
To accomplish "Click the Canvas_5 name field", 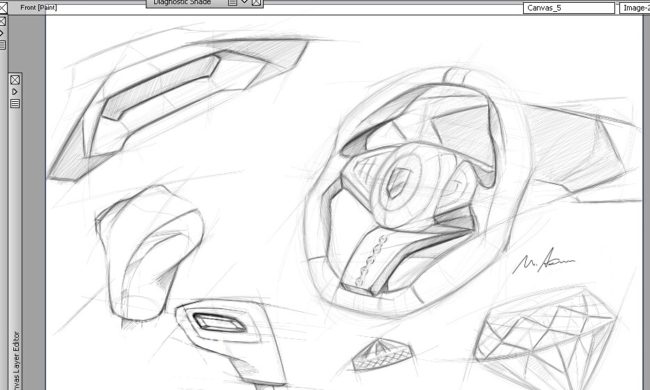I will [568, 8].
